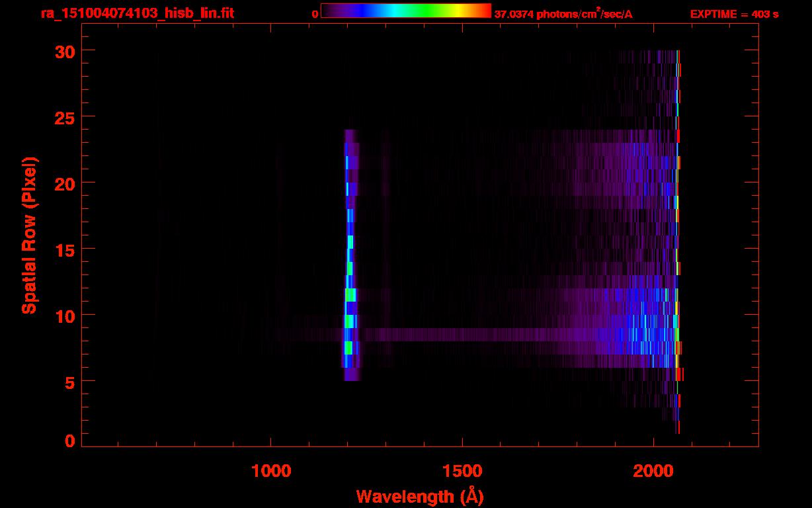Click the horizontal spectrum streak at row 8
Viewport: 812px width, 508px height.
tap(486, 334)
